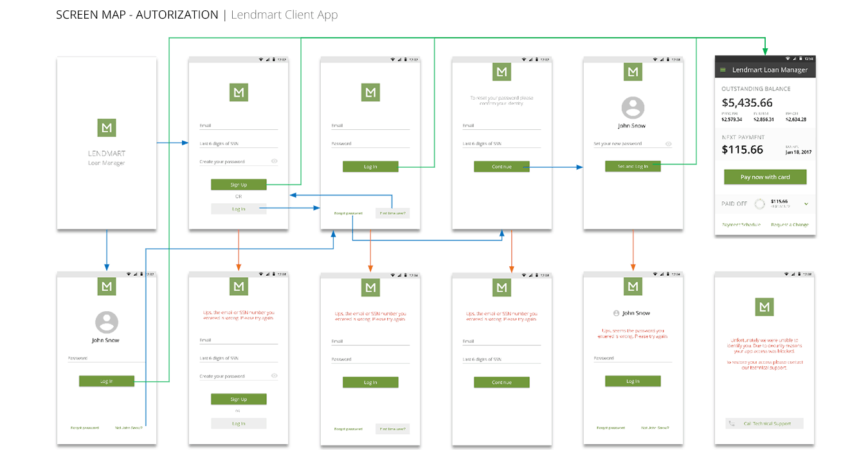Click the LM logo on the Lendmart splash screen
Screen dimensions: 868x450
tap(107, 127)
